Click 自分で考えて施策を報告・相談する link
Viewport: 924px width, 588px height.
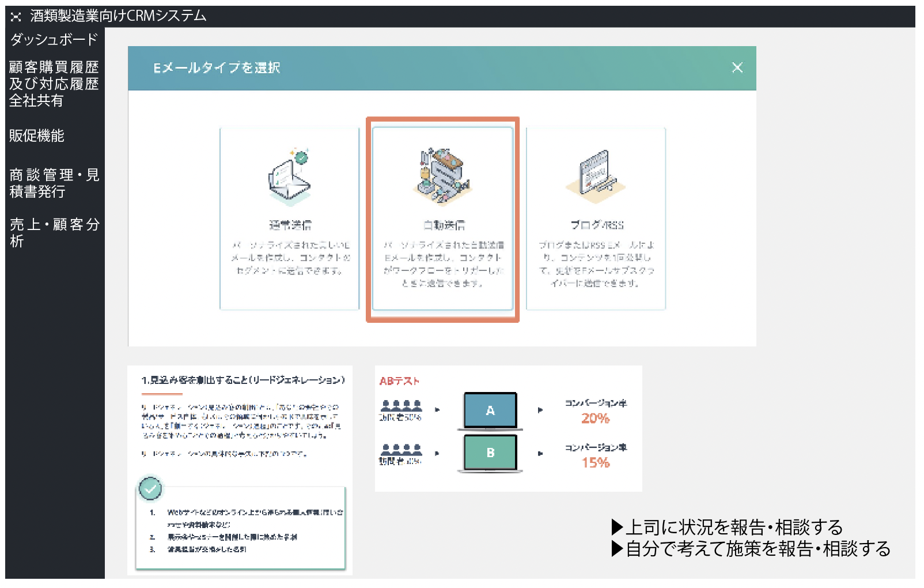[x=751, y=549]
